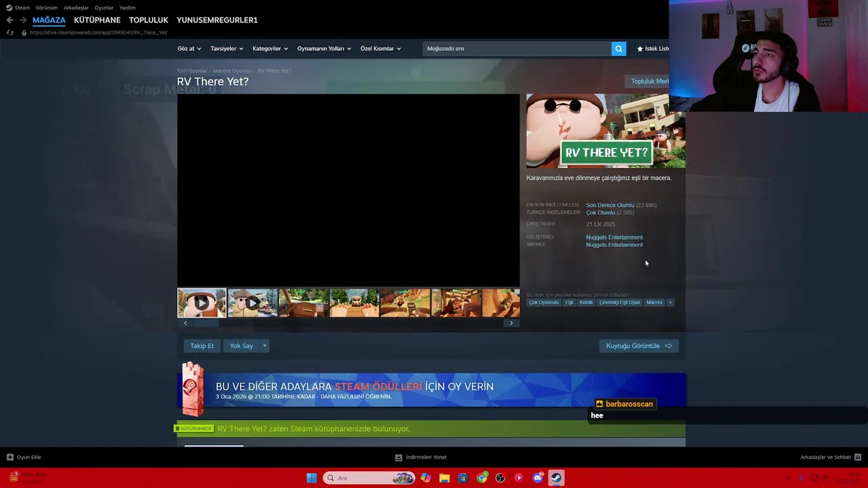Click the plus button to add tags

pyautogui.click(x=670, y=302)
